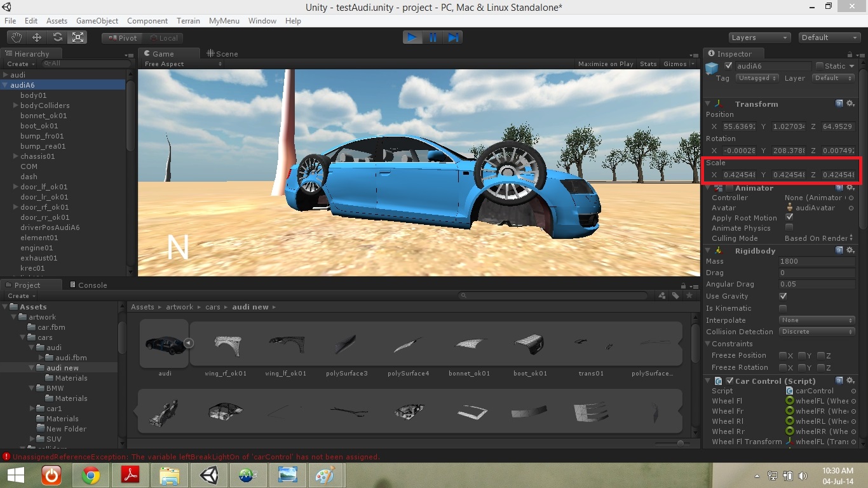Click the error icon in status bar
Screen dimensions: 868x488
pyautogui.click(x=6, y=456)
